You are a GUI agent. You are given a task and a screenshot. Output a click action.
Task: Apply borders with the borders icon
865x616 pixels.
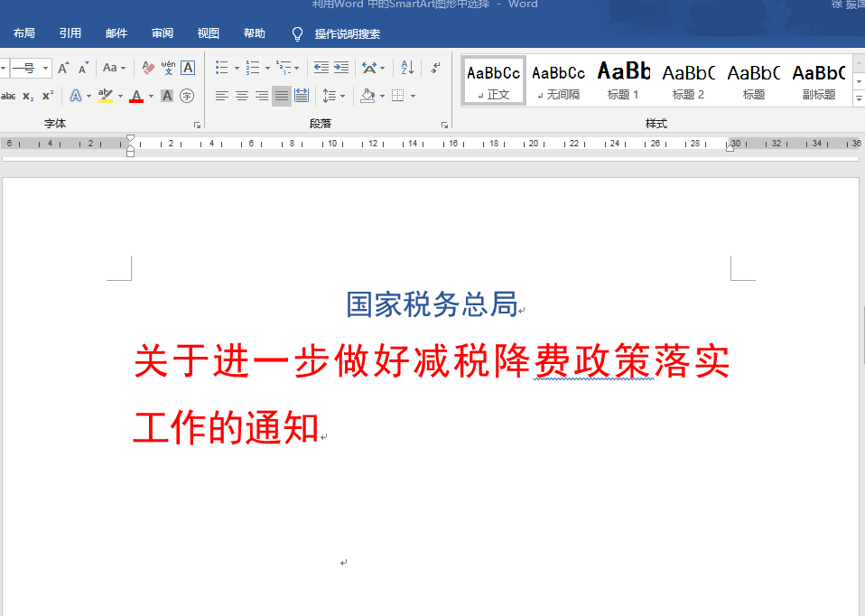click(398, 96)
